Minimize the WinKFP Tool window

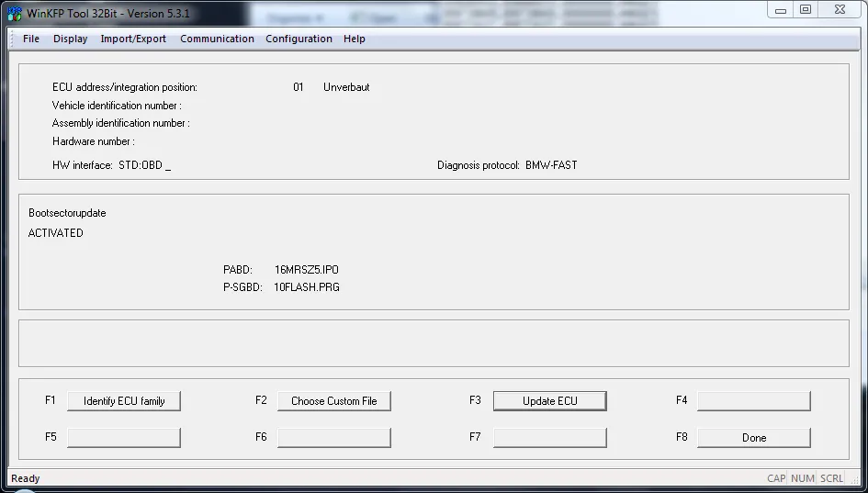[781, 10]
